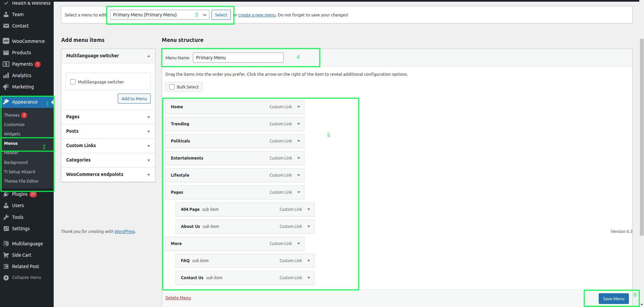This screenshot has width=644, height=307.
Task: Click the Marketing megaphone icon
Action: [x=6, y=87]
